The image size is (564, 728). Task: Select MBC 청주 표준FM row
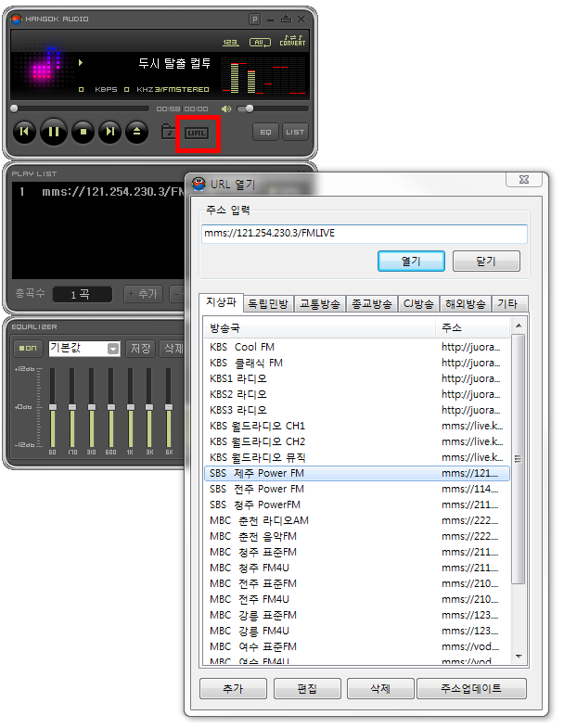click(x=357, y=553)
